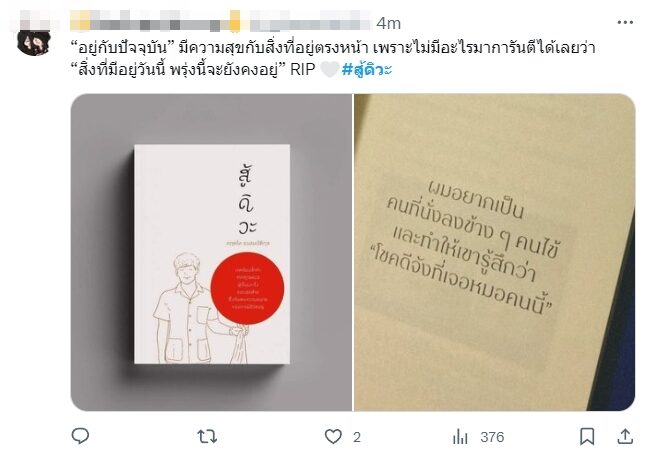Viewport: 651px width, 454px height.
Task: Follow the #สู้ดิวะ hashtag link
Action: pyautogui.click(x=367, y=69)
